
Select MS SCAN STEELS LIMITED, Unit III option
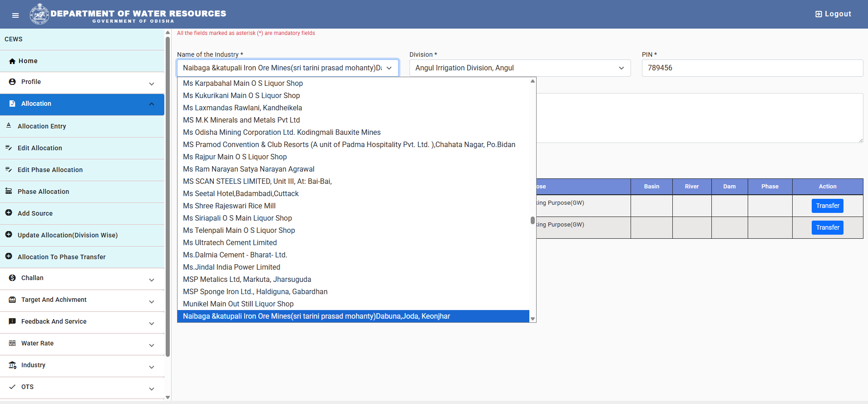coord(353,182)
